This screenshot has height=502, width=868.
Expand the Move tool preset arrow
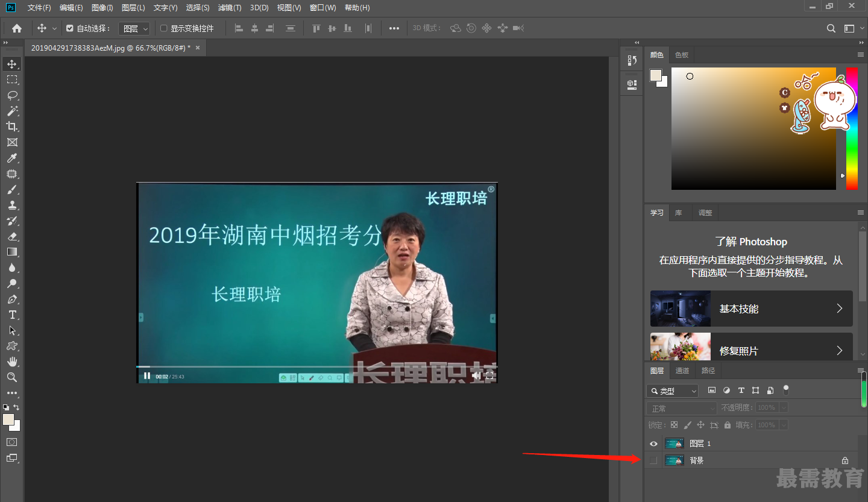[x=54, y=28]
